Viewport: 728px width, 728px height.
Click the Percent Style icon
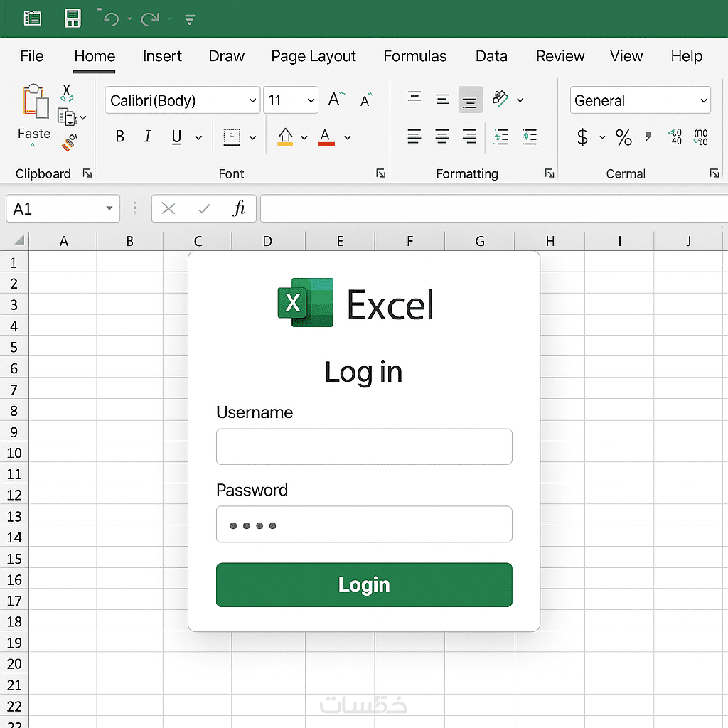pos(623,137)
